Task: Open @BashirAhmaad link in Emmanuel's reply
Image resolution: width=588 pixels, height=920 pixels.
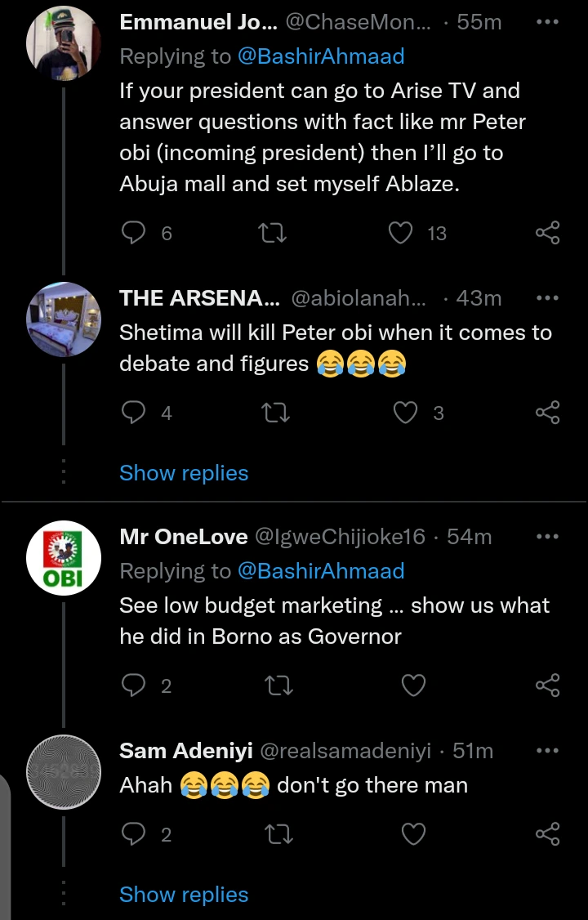Action: point(321,56)
